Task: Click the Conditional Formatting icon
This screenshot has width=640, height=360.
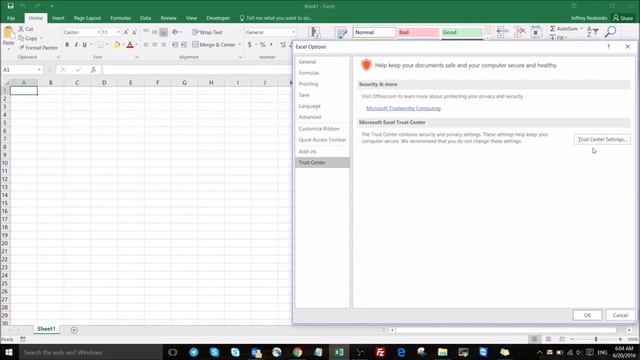Action: pyautogui.click(x=314, y=32)
